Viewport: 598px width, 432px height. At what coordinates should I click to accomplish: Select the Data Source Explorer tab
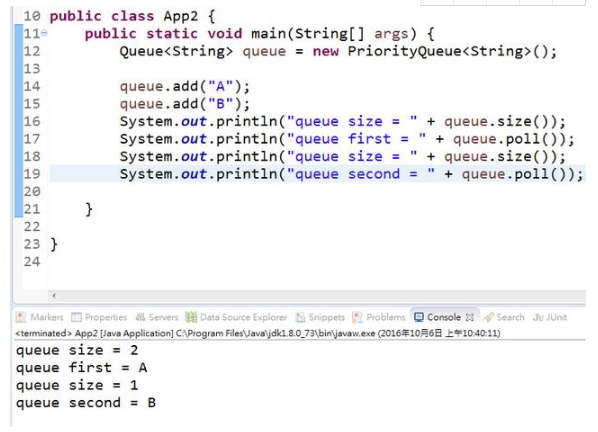(x=236, y=317)
